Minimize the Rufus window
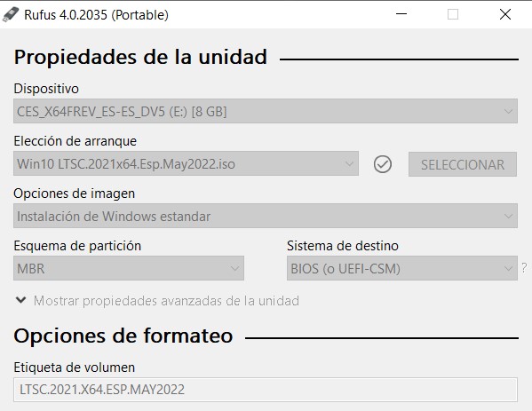Image resolution: width=532 pixels, height=411 pixels. point(401,14)
